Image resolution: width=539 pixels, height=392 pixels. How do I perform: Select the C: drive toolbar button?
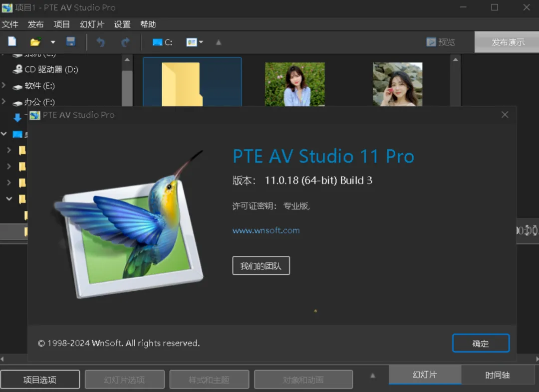[x=162, y=42]
